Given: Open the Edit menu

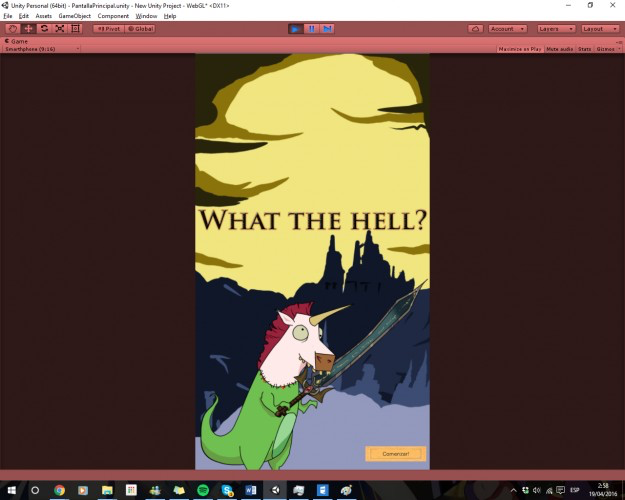Looking at the screenshot, I should (24, 16).
